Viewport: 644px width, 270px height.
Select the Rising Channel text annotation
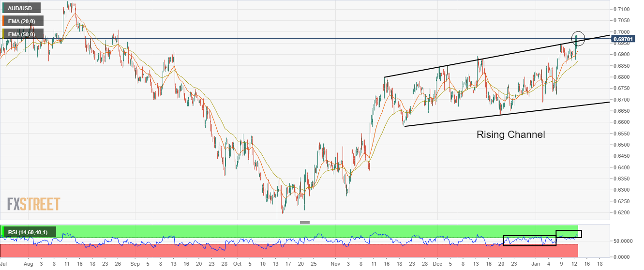tap(510, 135)
